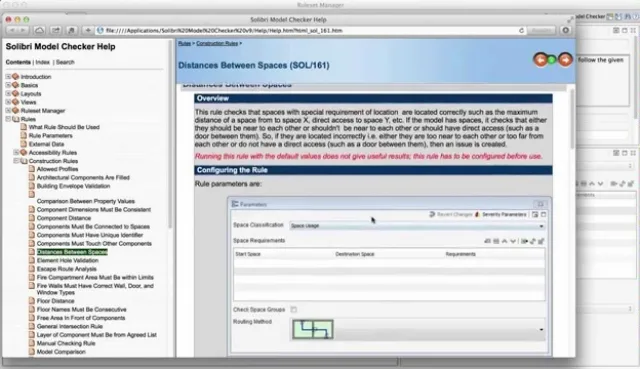This screenshot has width=640, height=369.
Task: Expand the Views tree node
Action: point(8,102)
